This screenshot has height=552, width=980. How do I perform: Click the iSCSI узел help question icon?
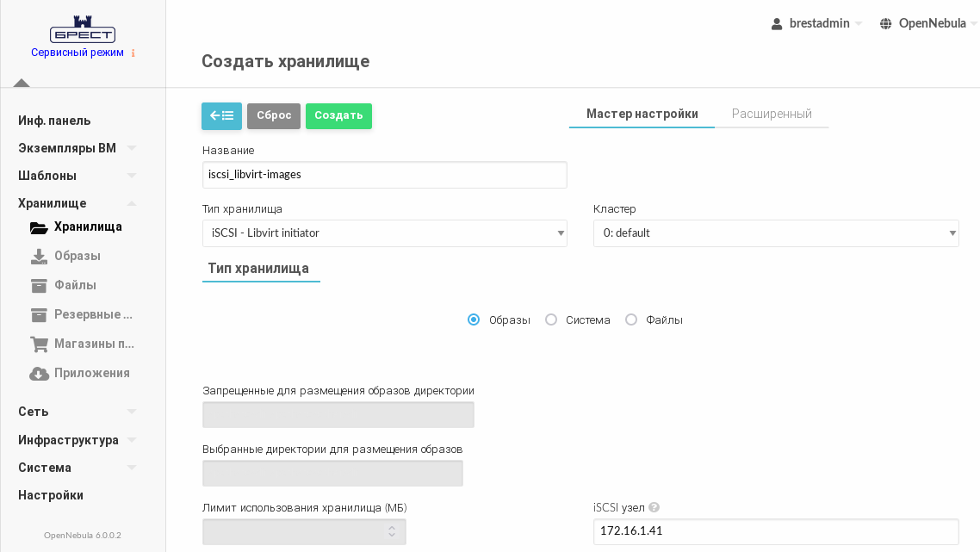tap(654, 508)
